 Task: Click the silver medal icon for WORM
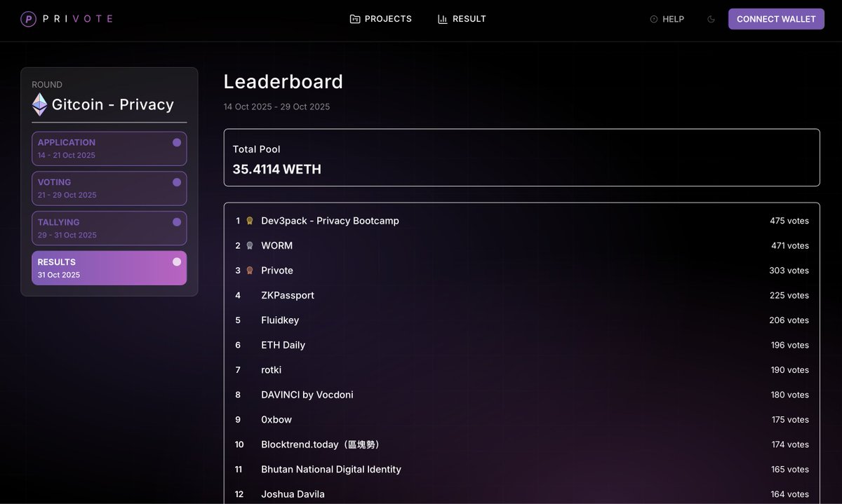click(x=249, y=245)
